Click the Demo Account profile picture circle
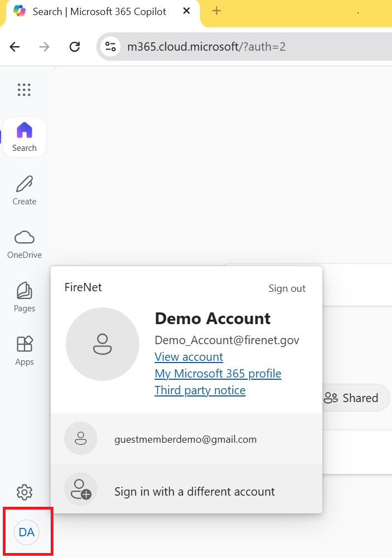The width and height of the screenshot is (392, 558). click(102, 344)
